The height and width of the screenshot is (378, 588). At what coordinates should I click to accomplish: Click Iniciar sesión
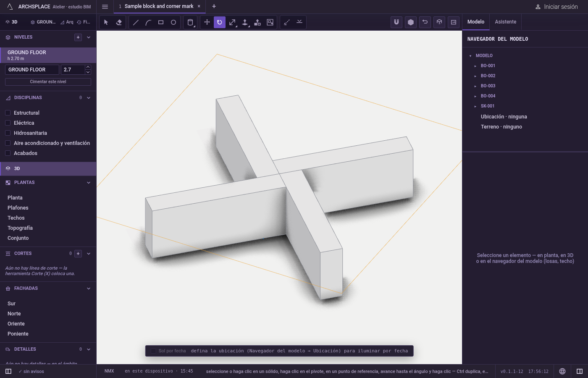pyautogui.click(x=556, y=7)
